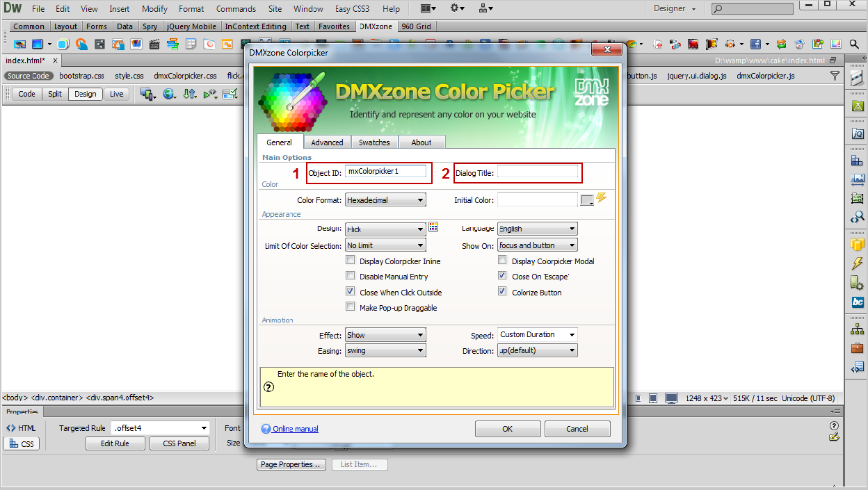Click the magnifier icon in the DMXzone toolbar
Viewport: 868px width, 490px height.
pyautogui.click(x=854, y=44)
